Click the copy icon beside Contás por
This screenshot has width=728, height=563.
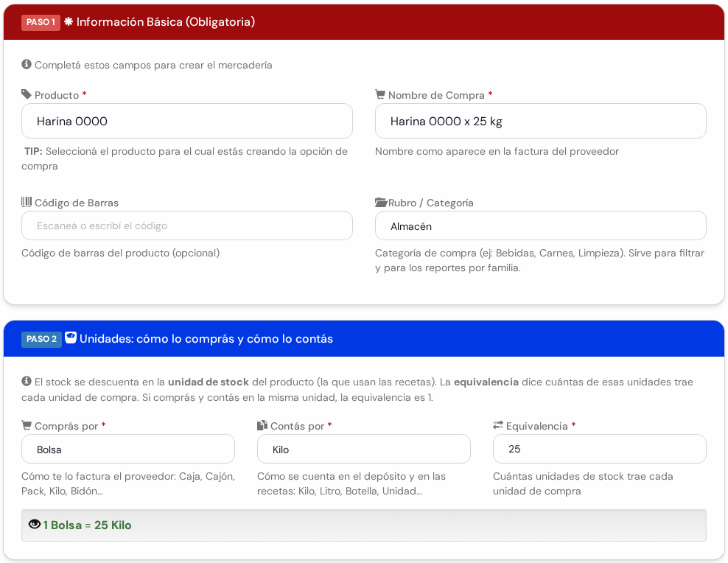(x=262, y=425)
